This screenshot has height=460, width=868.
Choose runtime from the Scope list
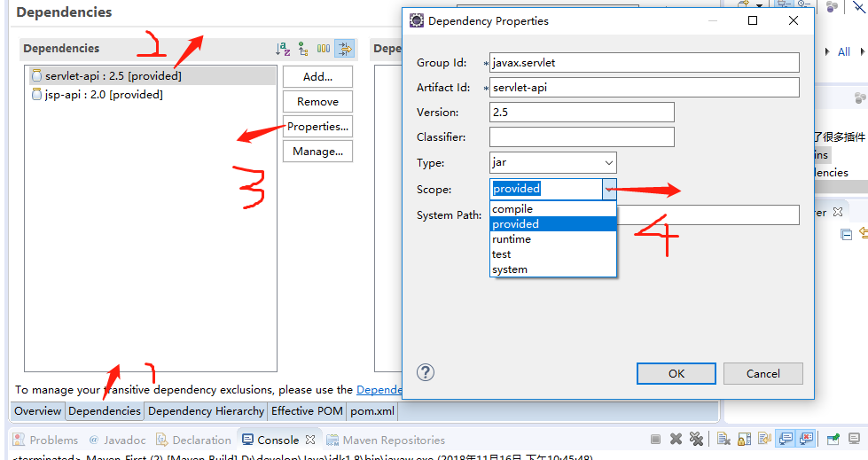point(553,239)
